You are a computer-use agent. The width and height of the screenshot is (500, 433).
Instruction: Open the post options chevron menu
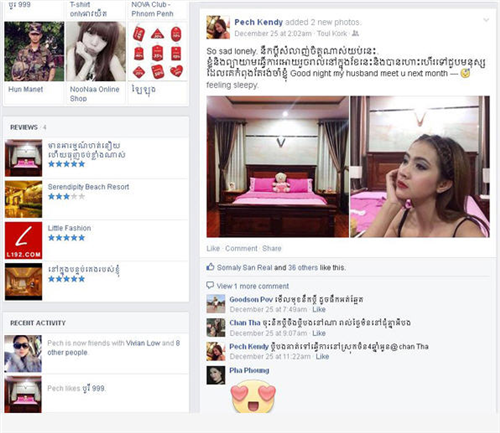pos(486,20)
